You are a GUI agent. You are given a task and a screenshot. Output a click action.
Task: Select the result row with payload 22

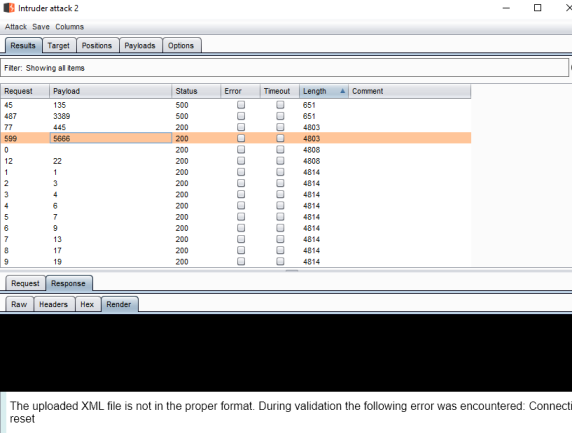pyautogui.click(x=236, y=161)
